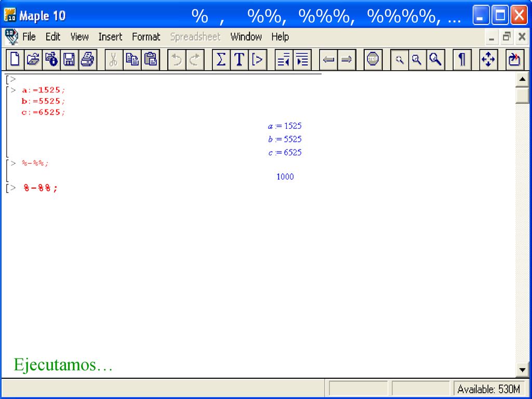Insert Maple input with the Sigma icon
The image size is (532, 399).
click(221, 60)
